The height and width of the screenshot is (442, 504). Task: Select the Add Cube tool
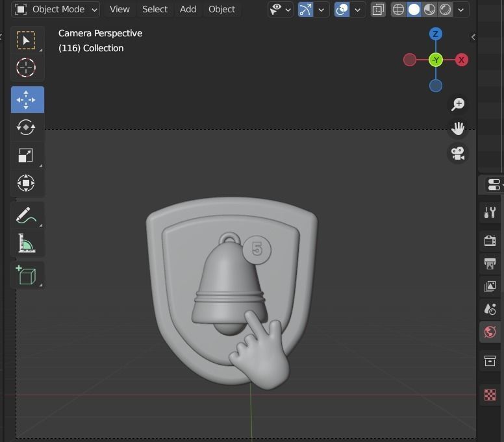tap(27, 275)
